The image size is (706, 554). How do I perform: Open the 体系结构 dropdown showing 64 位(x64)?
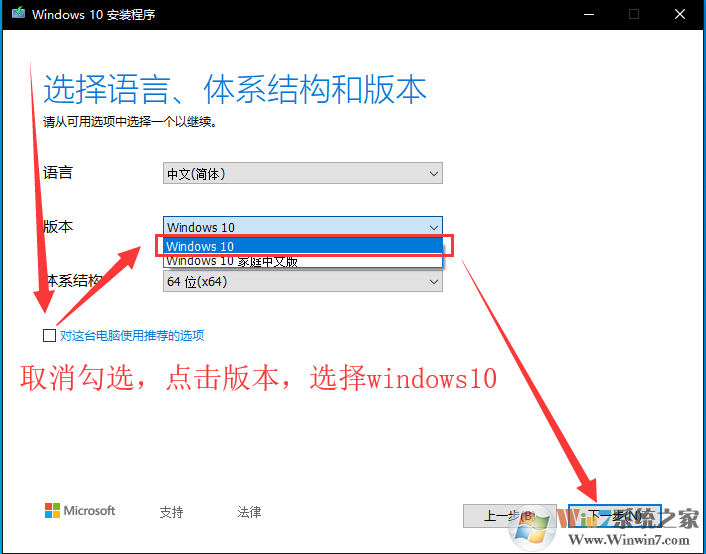pyautogui.click(x=302, y=283)
